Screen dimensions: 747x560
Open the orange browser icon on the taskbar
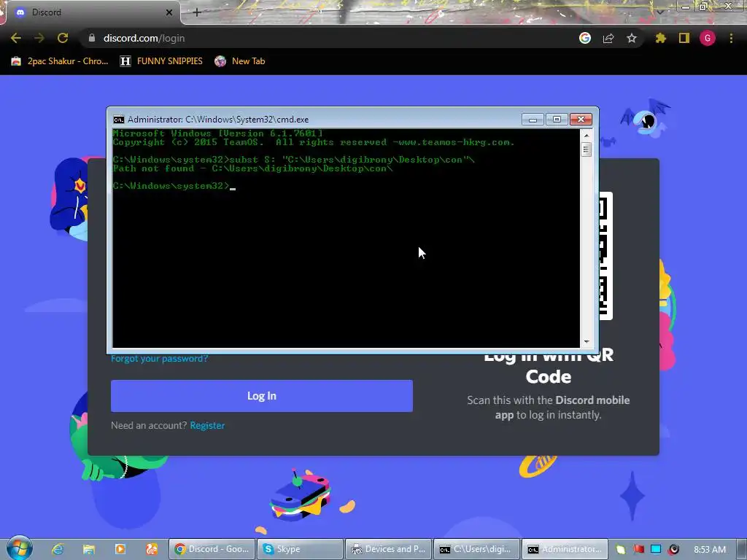tap(152, 549)
